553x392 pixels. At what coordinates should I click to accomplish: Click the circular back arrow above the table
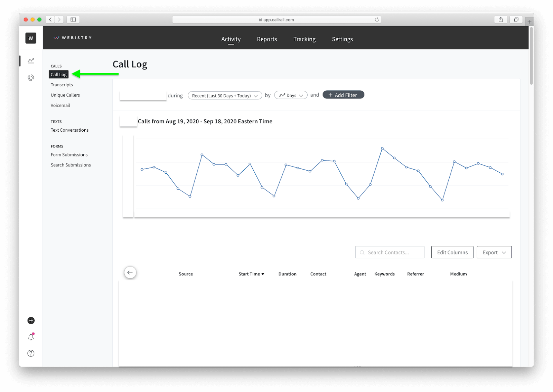click(x=130, y=273)
